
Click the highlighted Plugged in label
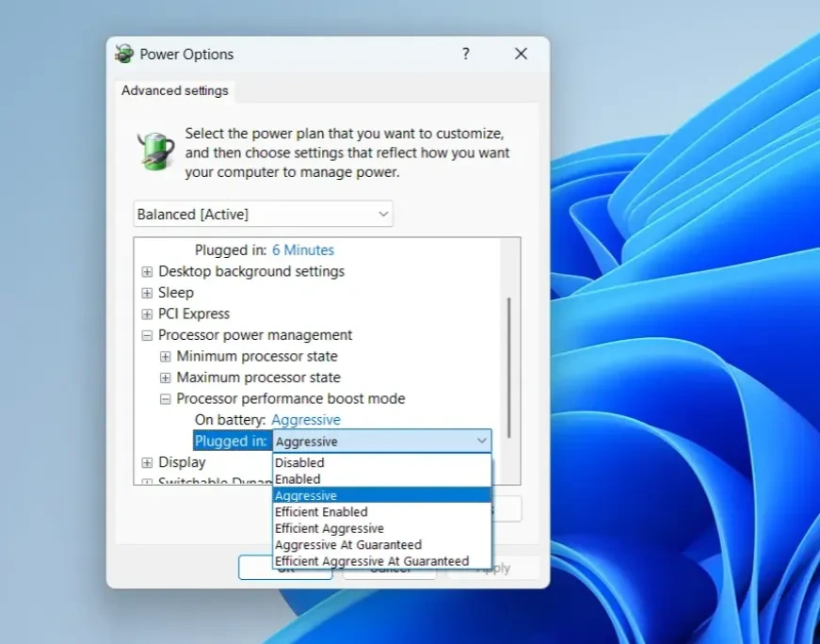(231, 441)
